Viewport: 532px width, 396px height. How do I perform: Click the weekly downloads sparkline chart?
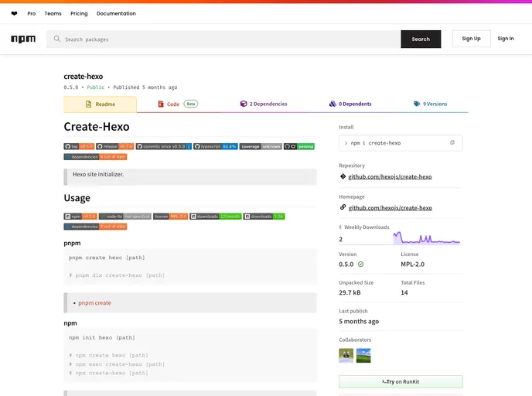pyautogui.click(x=427, y=238)
